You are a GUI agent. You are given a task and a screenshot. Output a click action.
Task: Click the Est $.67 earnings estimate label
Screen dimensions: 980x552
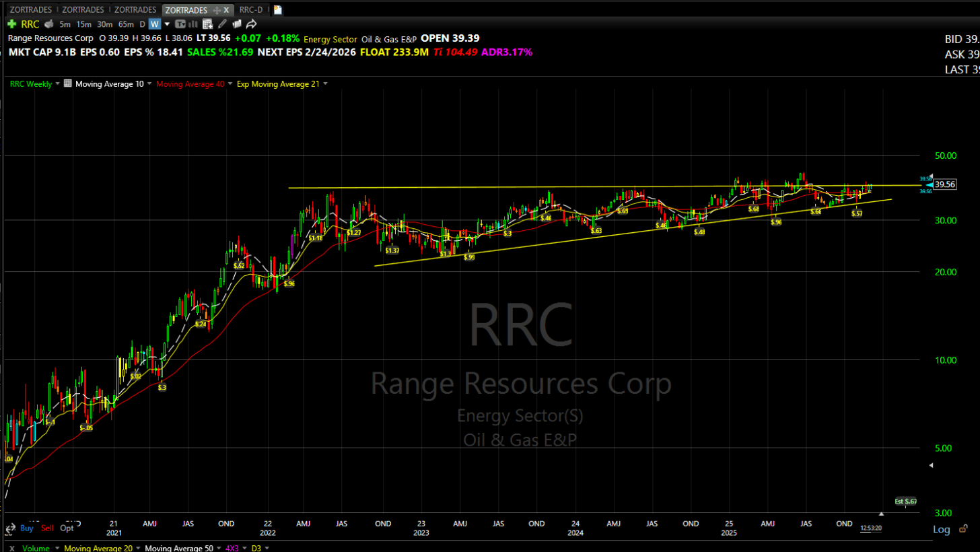pos(905,502)
